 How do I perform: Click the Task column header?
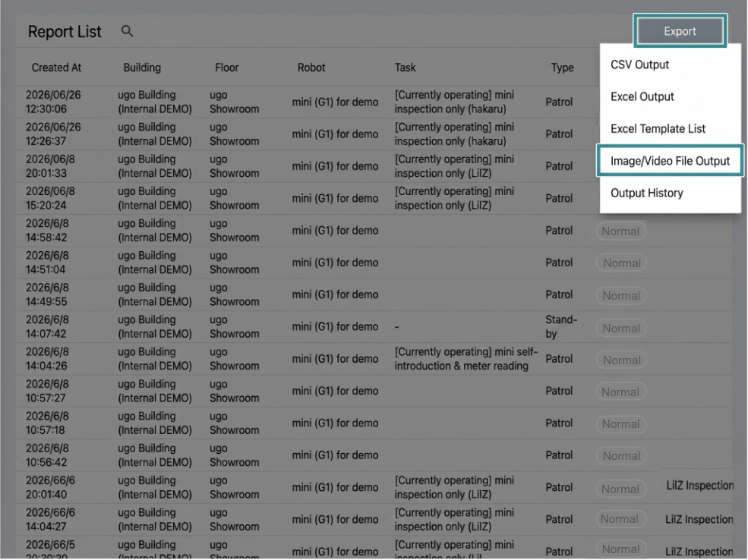pyautogui.click(x=405, y=68)
